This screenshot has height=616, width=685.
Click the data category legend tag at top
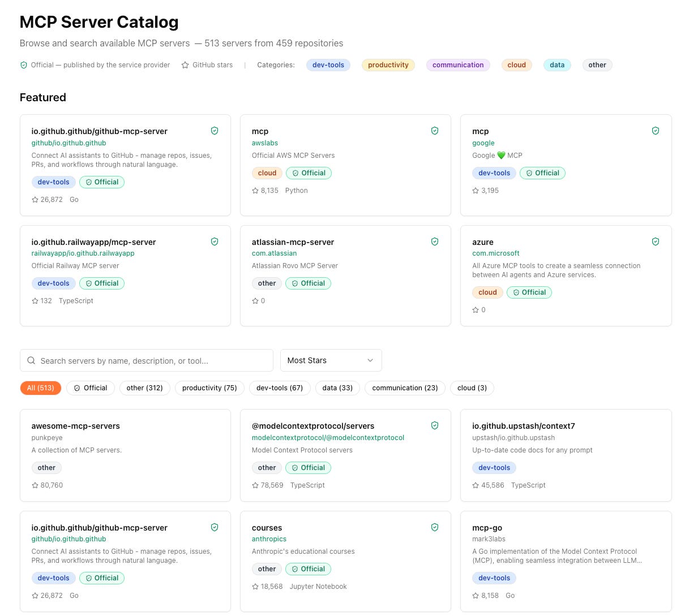click(x=557, y=65)
